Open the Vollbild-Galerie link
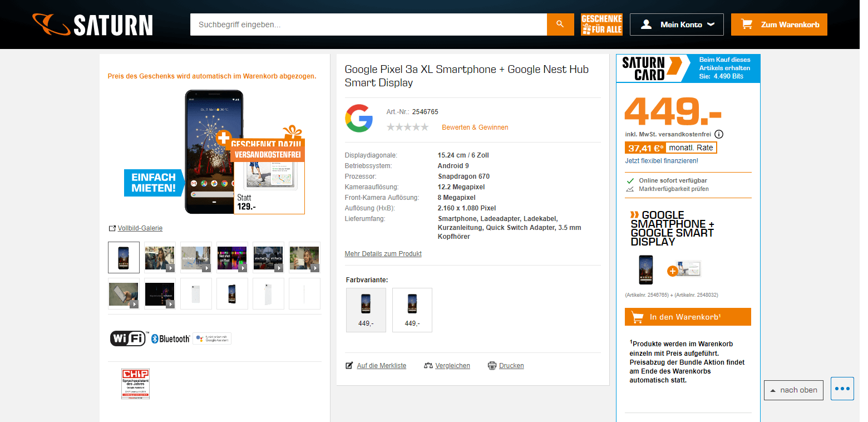Viewport: 868px width, 422px height. click(x=140, y=228)
